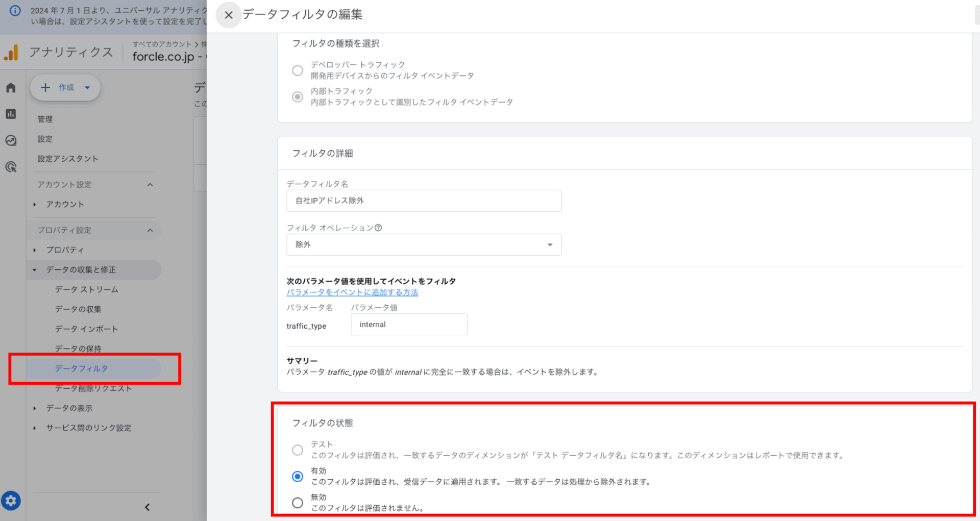
Task: Open the Home icon in sidebar
Action: coord(11,88)
